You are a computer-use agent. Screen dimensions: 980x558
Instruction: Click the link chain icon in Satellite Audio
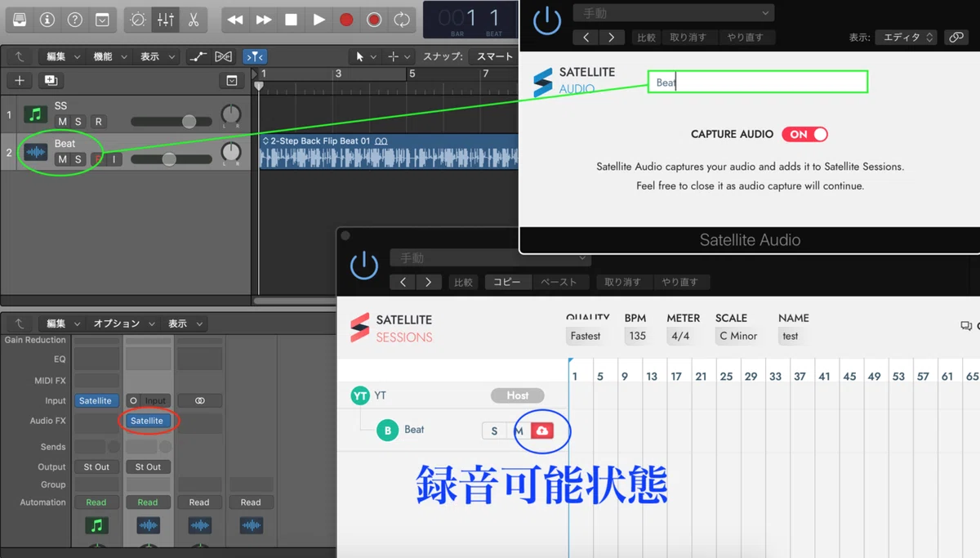pyautogui.click(x=956, y=38)
